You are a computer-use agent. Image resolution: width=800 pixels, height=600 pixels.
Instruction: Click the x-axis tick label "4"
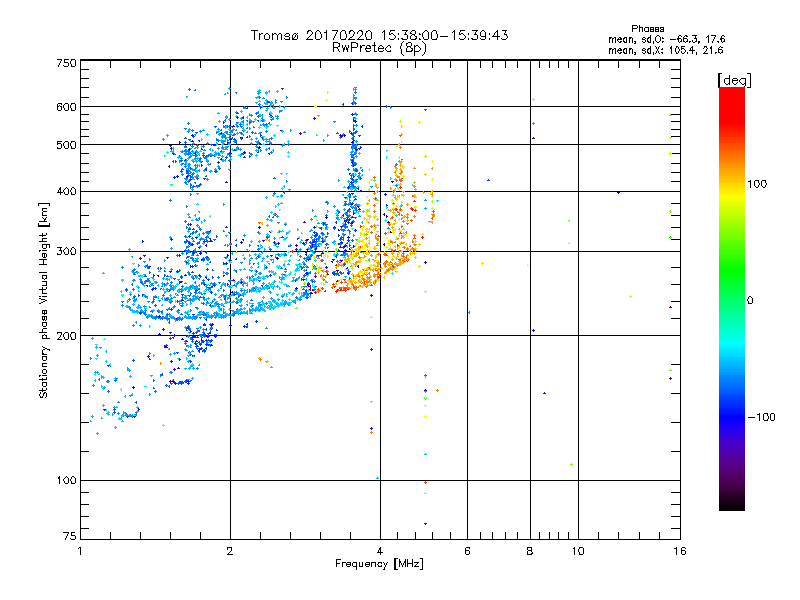click(x=380, y=551)
